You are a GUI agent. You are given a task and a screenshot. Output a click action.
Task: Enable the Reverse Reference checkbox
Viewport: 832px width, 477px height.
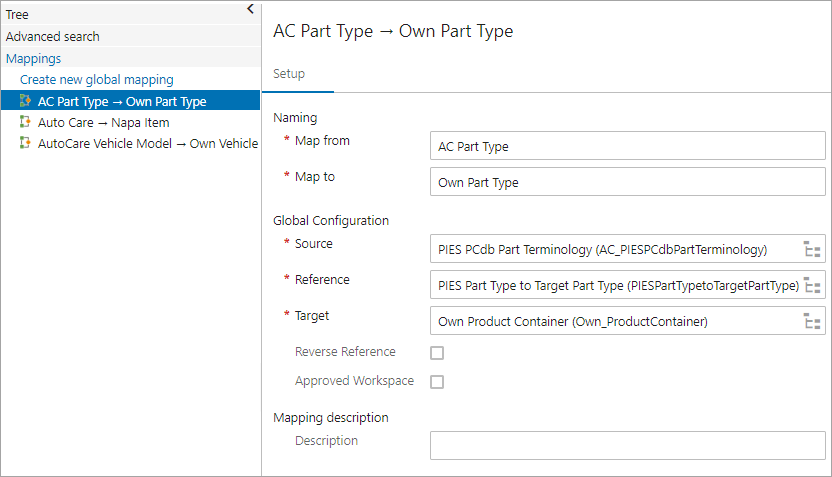[x=437, y=352]
